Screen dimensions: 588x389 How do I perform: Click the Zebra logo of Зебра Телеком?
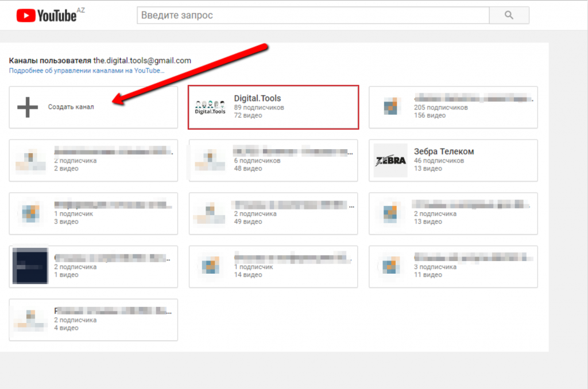click(x=390, y=161)
